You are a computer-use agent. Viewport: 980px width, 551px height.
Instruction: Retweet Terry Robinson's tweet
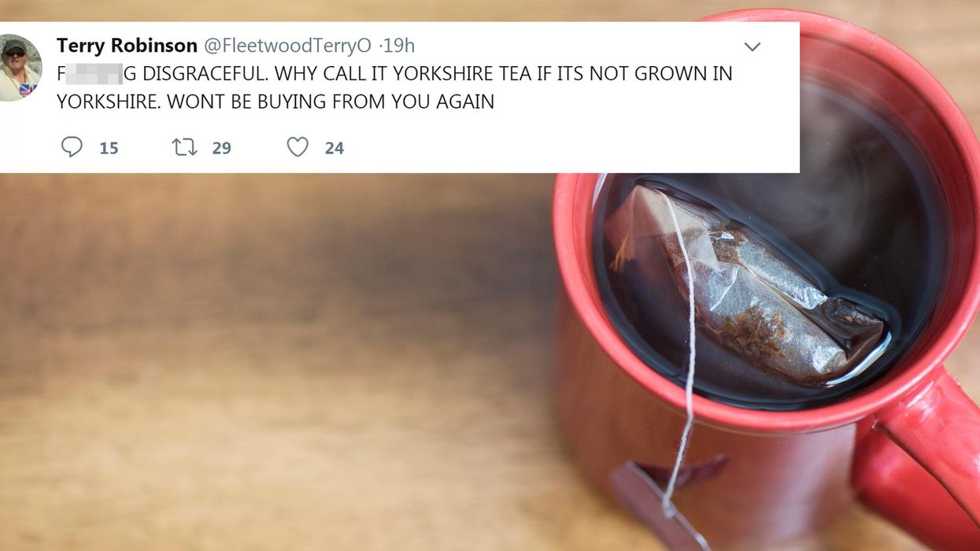pyautogui.click(x=185, y=147)
